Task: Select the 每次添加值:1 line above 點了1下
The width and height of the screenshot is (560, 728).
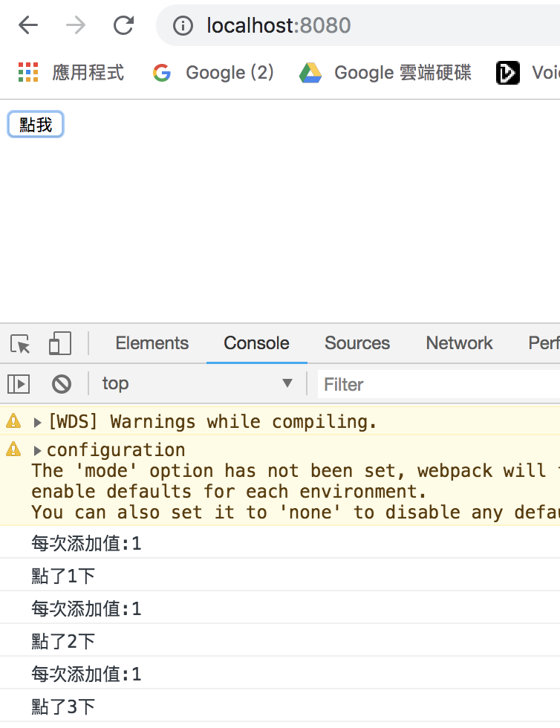Action: (x=280, y=542)
